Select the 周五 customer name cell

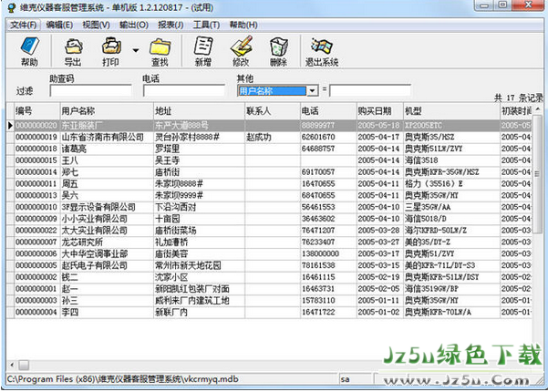[x=107, y=184]
